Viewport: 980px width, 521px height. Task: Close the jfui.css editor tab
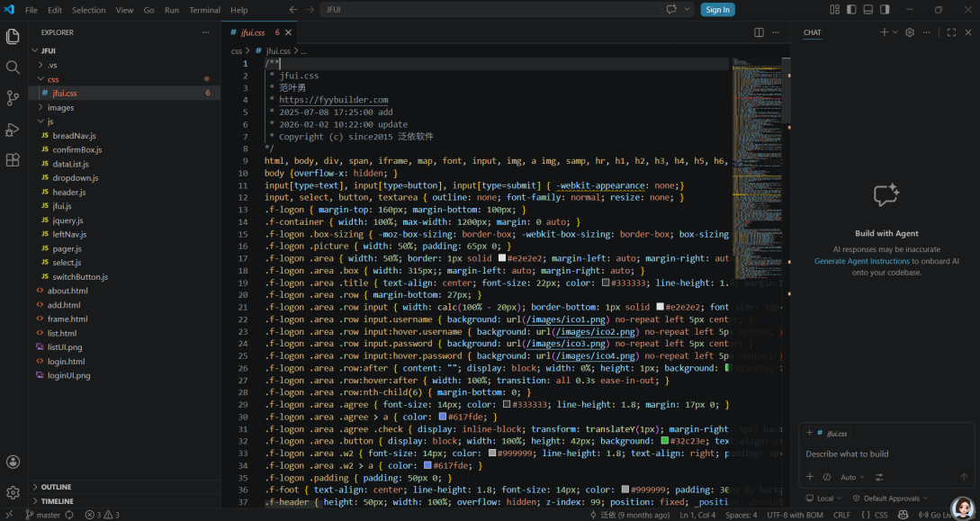[x=288, y=32]
